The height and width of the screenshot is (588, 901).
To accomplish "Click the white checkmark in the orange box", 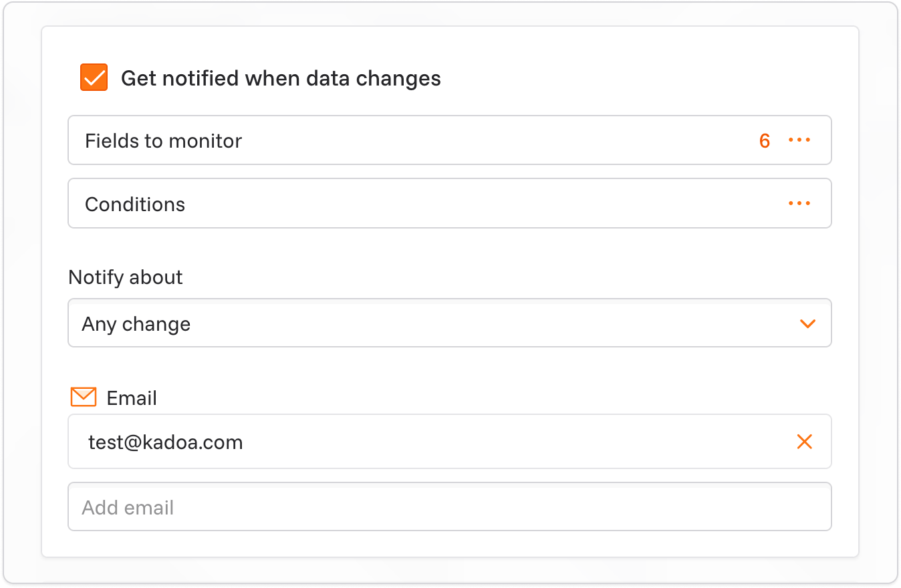I will (94, 78).
